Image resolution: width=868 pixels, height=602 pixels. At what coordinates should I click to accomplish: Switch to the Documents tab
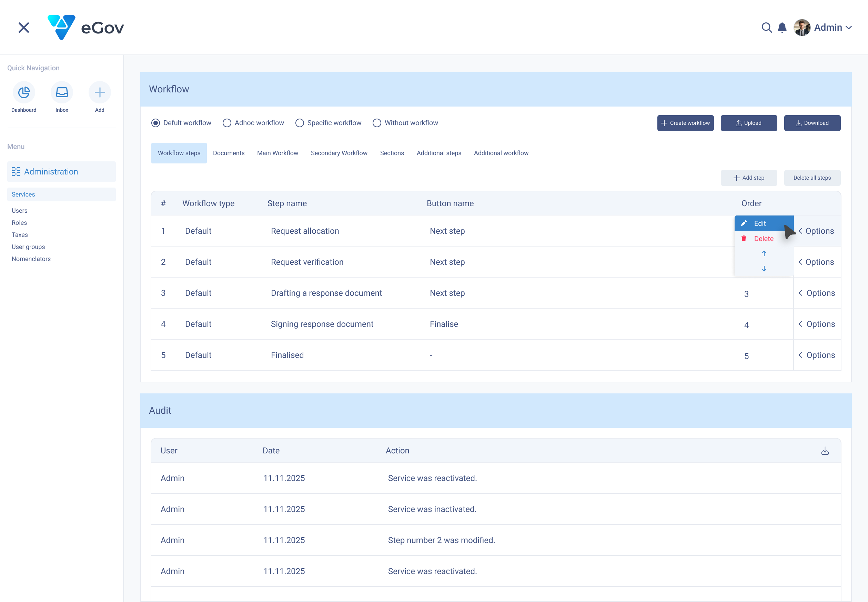pos(229,153)
